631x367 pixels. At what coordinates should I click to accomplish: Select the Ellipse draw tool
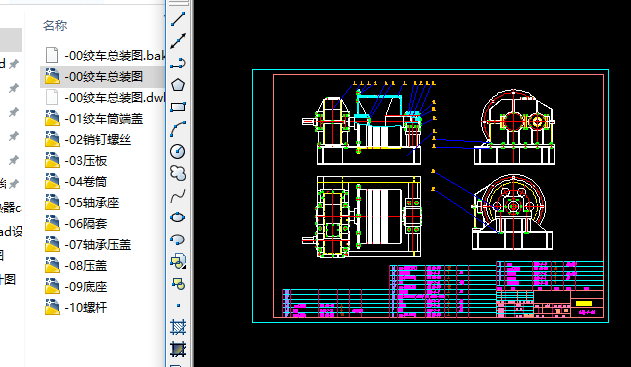[178, 217]
